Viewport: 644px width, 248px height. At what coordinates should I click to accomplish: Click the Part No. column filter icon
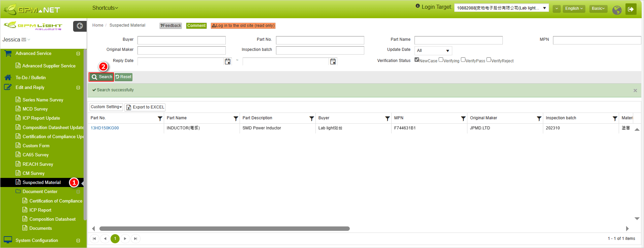click(160, 118)
